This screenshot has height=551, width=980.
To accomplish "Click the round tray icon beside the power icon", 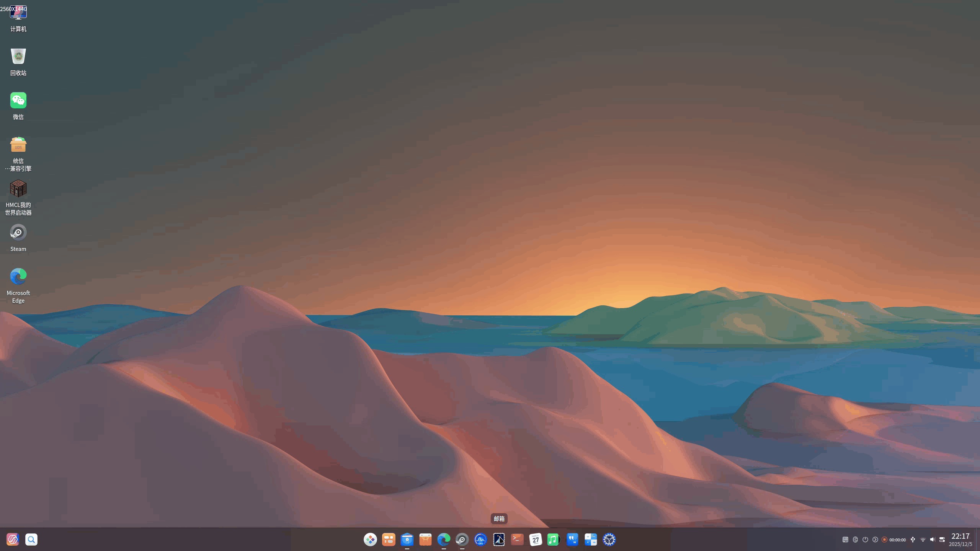I will [x=855, y=540].
